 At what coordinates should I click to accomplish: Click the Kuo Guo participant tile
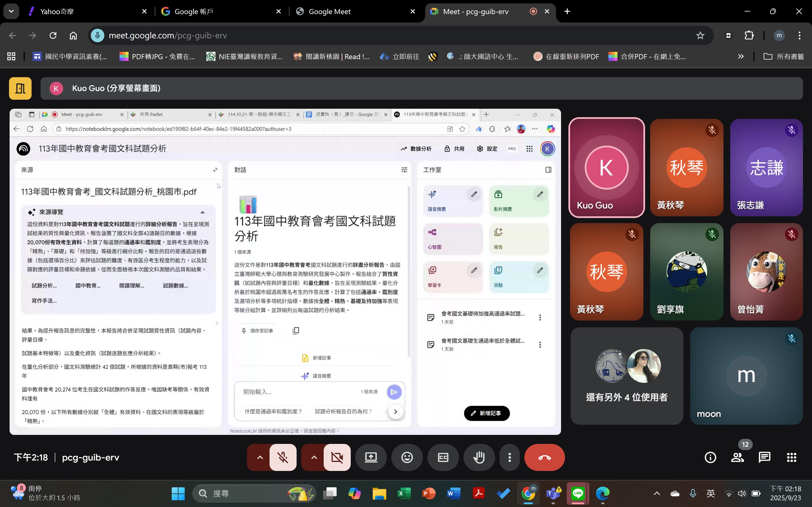click(x=606, y=168)
